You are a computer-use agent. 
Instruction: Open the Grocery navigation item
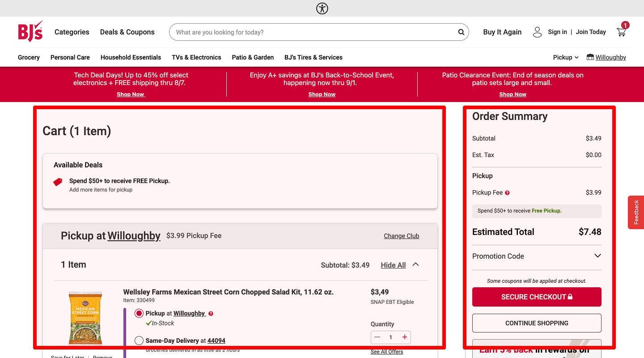(x=29, y=57)
